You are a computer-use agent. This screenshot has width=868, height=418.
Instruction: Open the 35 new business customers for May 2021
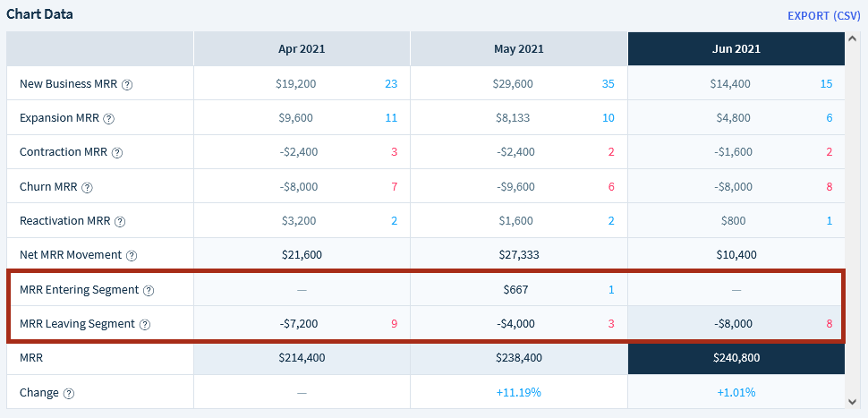[608, 83]
